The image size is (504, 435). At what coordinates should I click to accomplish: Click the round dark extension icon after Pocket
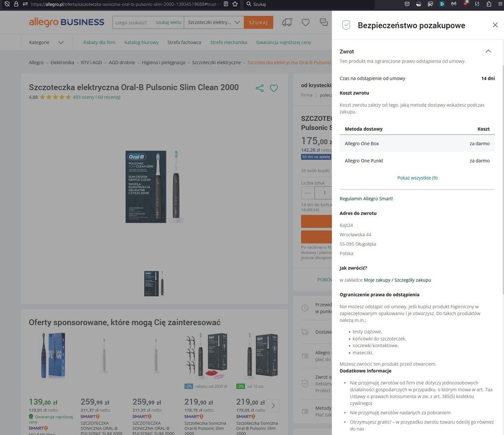[419, 4]
